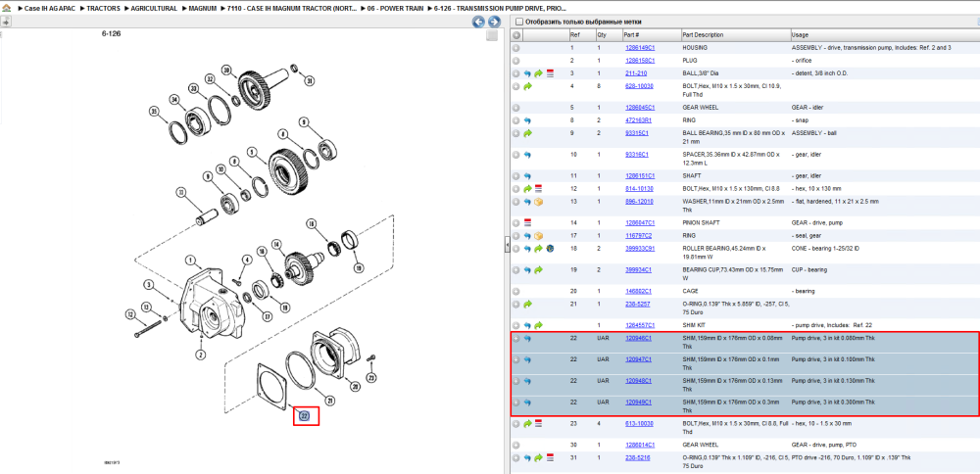Click the blue arrow on the snap RING row
Viewport: 980px width, 474px height.
(527, 119)
